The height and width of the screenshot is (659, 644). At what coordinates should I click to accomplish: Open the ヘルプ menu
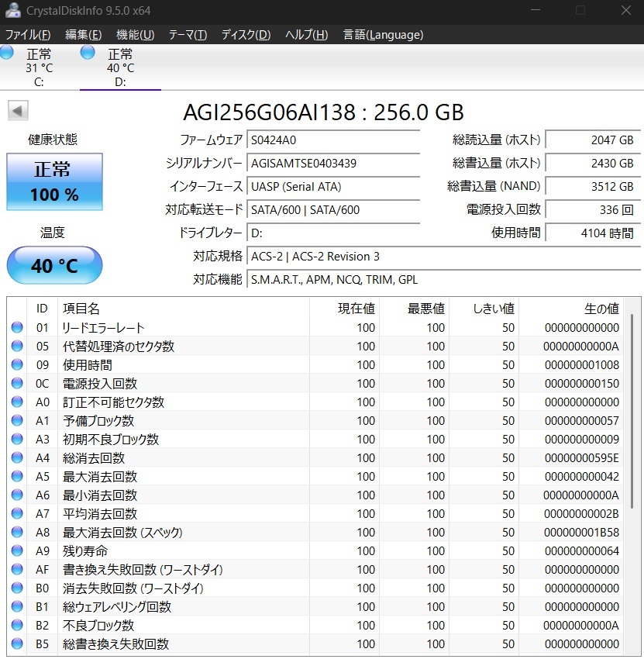(x=305, y=34)
